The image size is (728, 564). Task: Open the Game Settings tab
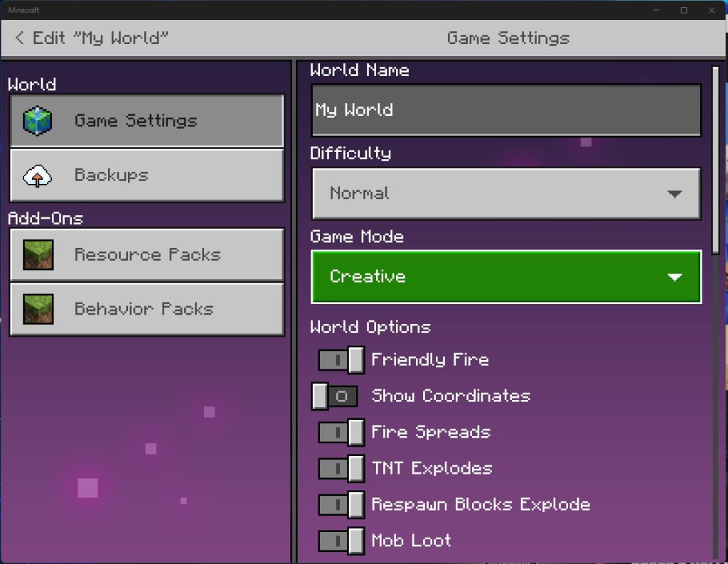(146, 121)
